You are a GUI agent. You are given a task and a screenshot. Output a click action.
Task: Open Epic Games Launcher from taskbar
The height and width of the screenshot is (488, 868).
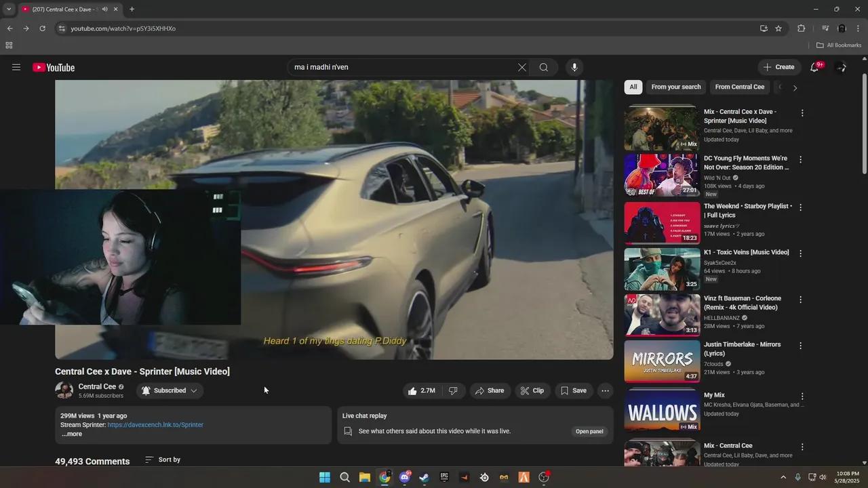click(x=444, y=477)
